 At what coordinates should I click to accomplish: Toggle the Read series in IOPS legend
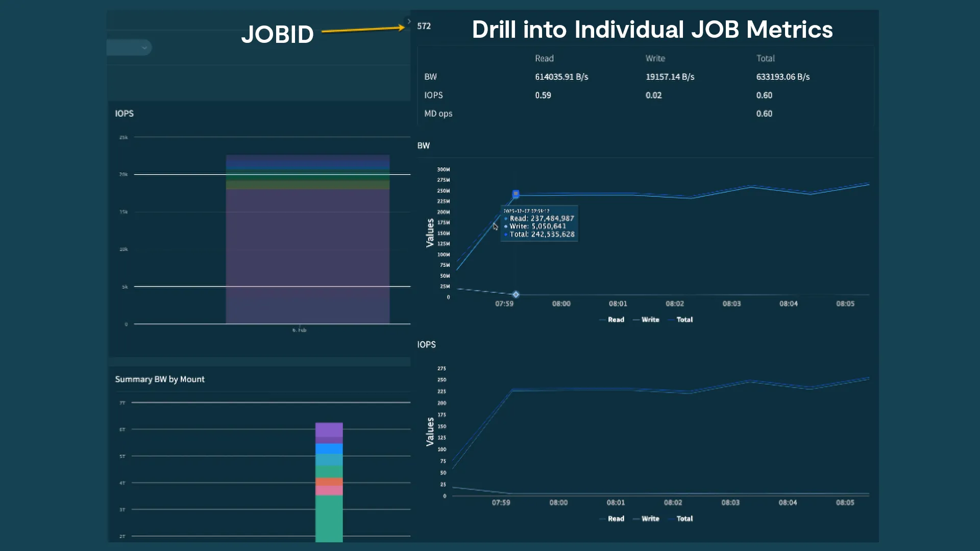pos(611,519)
